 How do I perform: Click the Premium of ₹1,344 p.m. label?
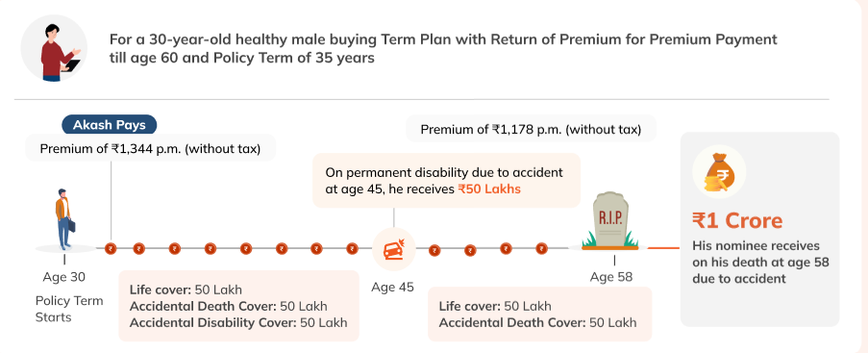[x=150, y=148]
